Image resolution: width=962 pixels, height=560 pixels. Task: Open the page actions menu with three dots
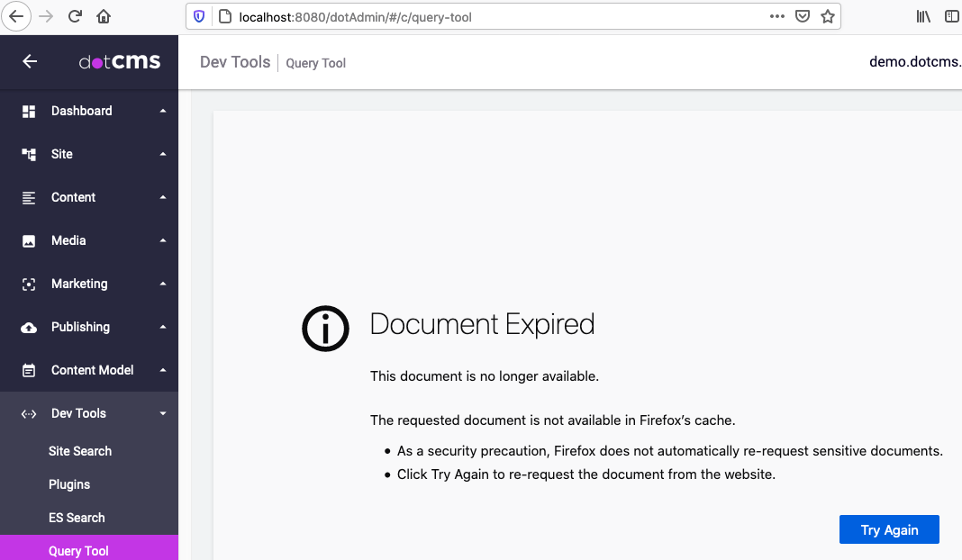(x=776, y=15)
